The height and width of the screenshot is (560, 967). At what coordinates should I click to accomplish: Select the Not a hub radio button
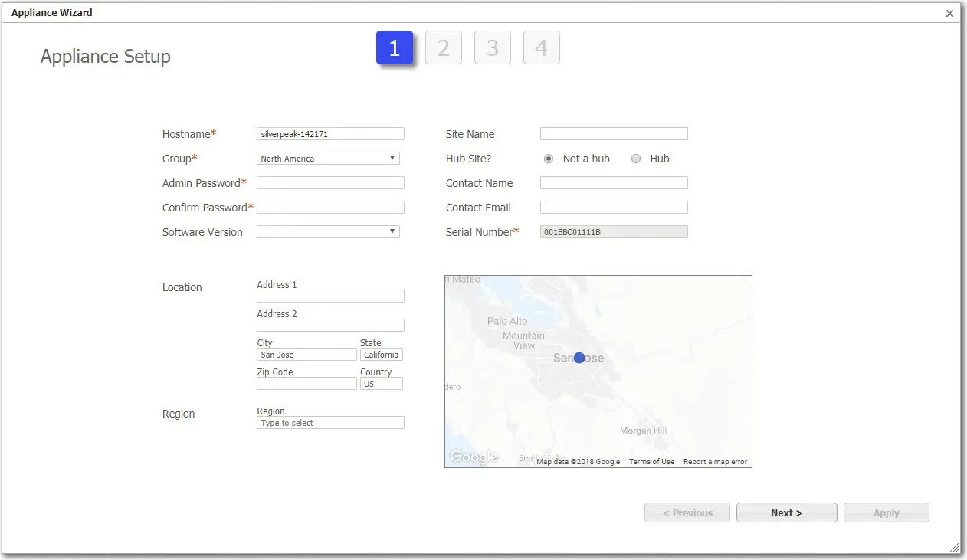pos(549,159)
